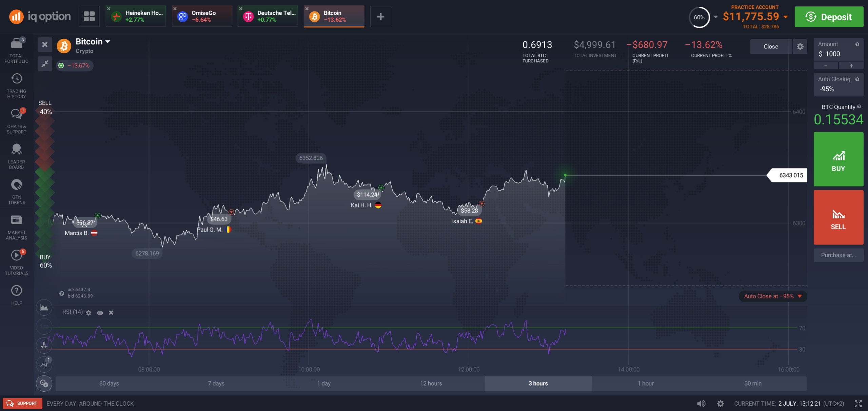The image size is (868, 411).
Task: Switch to OmiseGo tab
Action: [x=202, y=16]
